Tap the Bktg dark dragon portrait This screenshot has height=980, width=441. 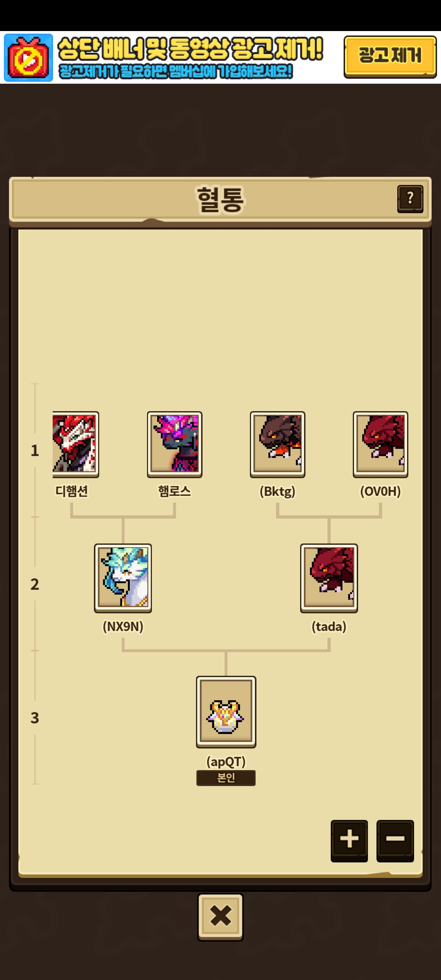pos(278,444)
